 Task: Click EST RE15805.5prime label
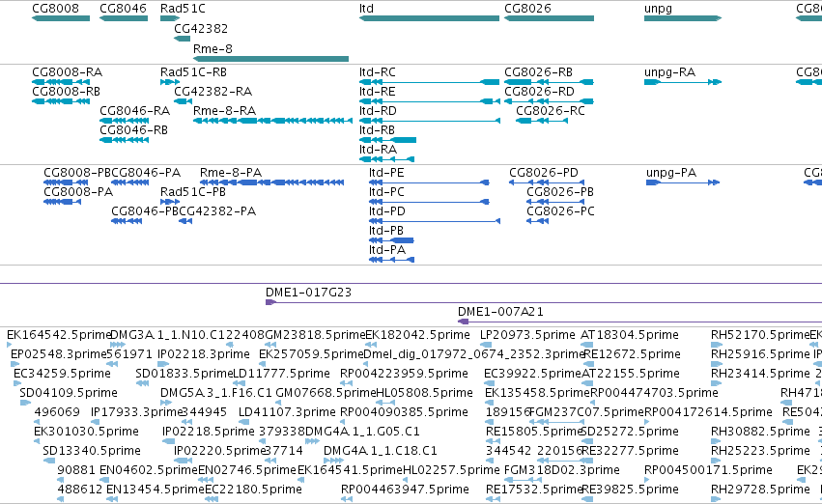[x=534, y=432]
